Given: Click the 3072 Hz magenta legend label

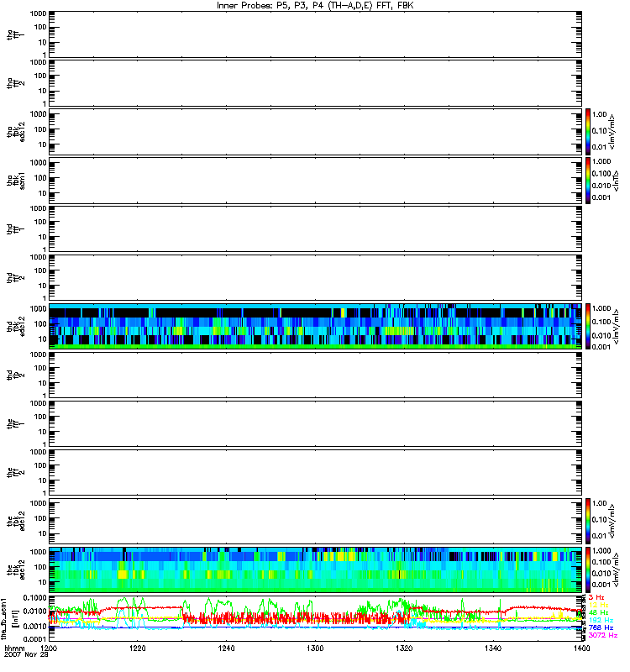Looking at the screenshot, I should point(601,635).
